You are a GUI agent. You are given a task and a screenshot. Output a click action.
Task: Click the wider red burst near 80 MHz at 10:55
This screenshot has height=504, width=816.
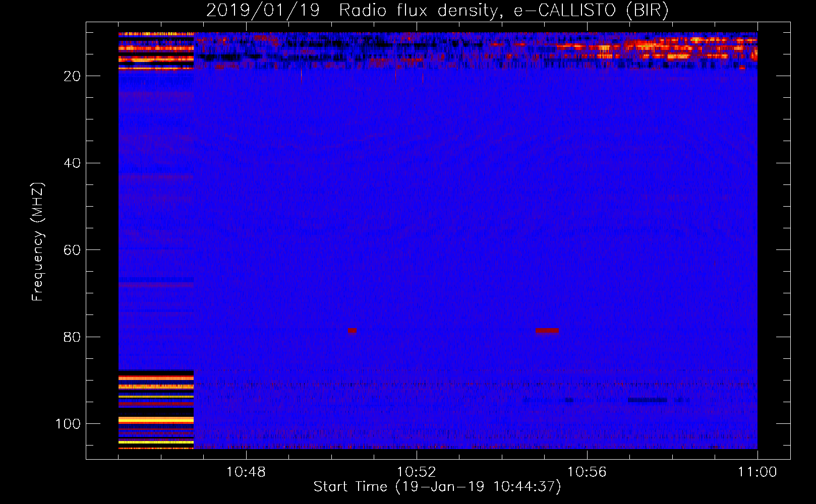tap(547, 331)
